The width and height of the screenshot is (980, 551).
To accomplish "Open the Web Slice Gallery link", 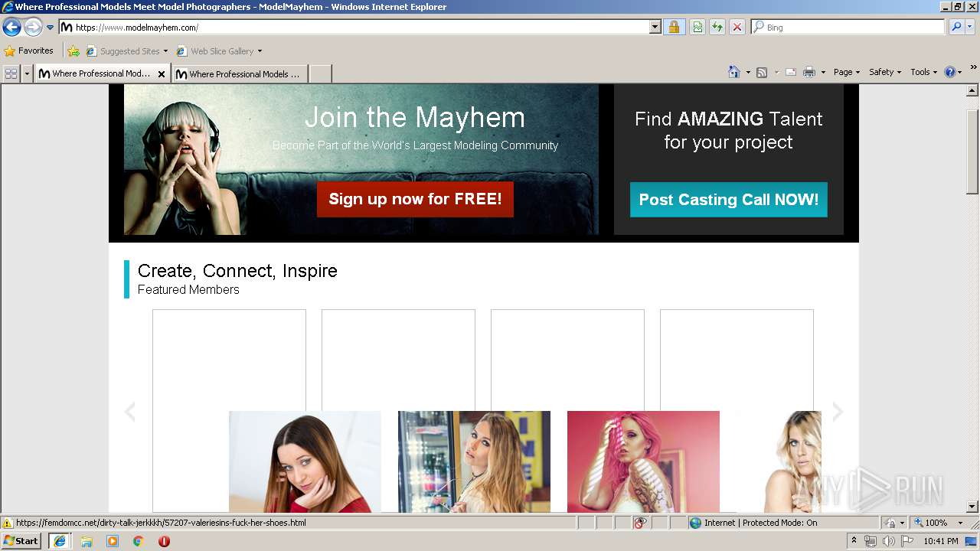I will pyautogui.click(x=219, y=51).
